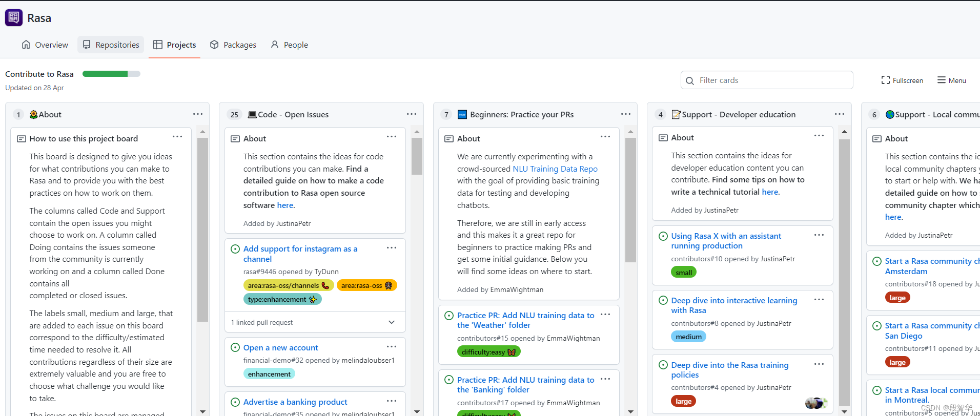The height and width of the screenshot is (416, 980).
Task: Click the large label on San Diego card
Action: [x=897, y=362]
